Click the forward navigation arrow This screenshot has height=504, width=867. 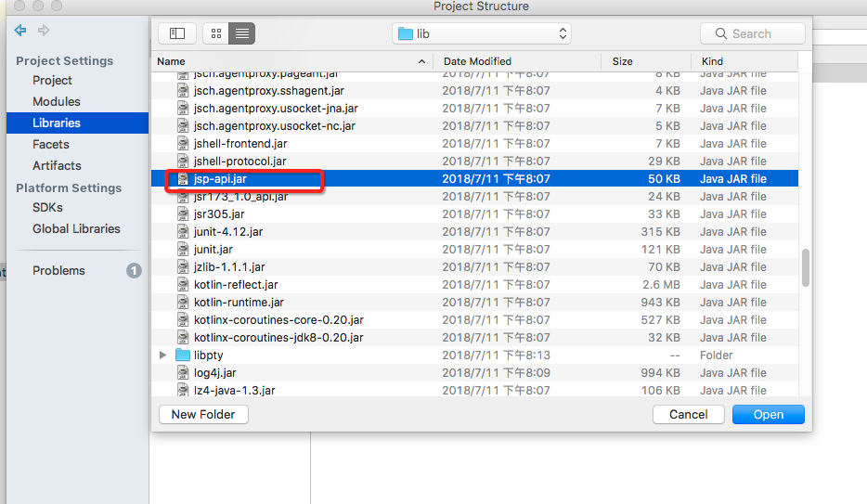tap(44, 31)
